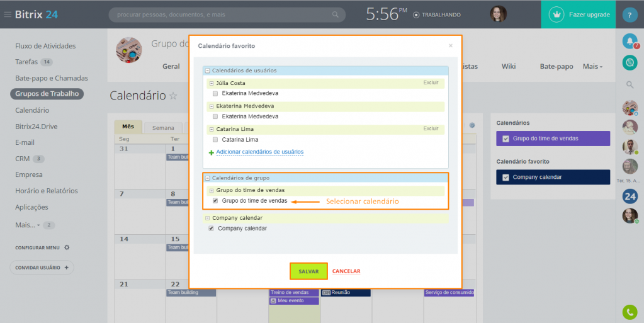Click the SALVAR button
The width and height of the screenshot is (644, 323).
click(308, 271)
